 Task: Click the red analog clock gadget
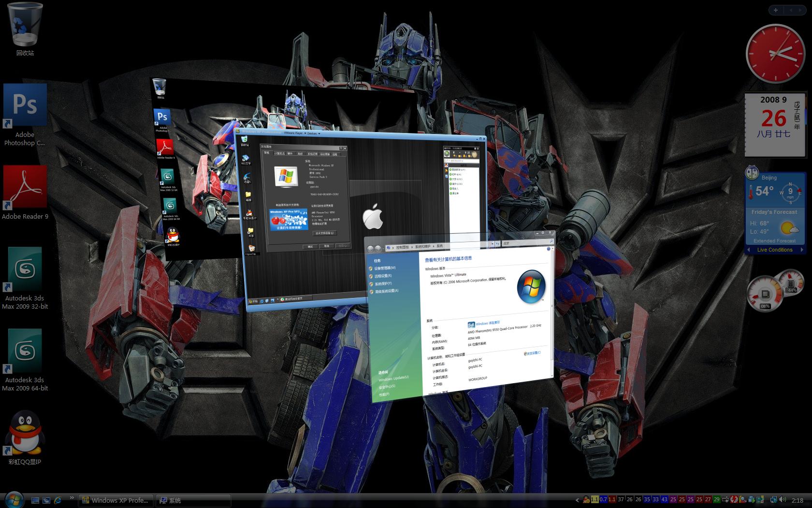click(x=775, y=54)
